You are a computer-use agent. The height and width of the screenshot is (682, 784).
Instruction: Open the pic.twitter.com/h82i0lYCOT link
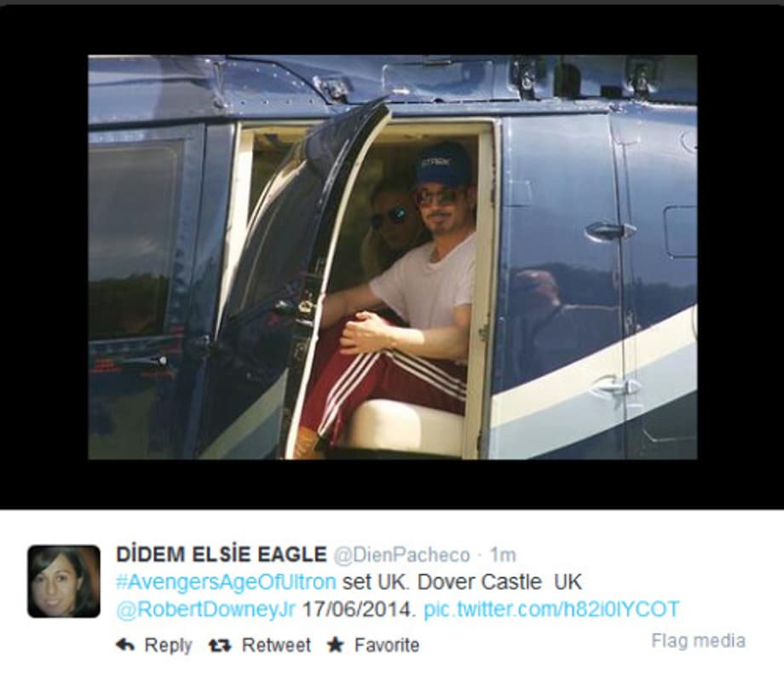551,610
